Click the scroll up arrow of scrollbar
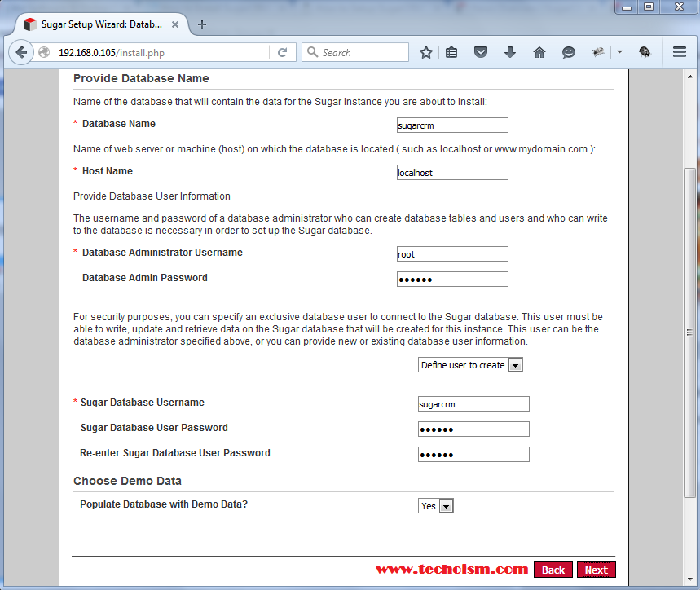 pos(690,77)
